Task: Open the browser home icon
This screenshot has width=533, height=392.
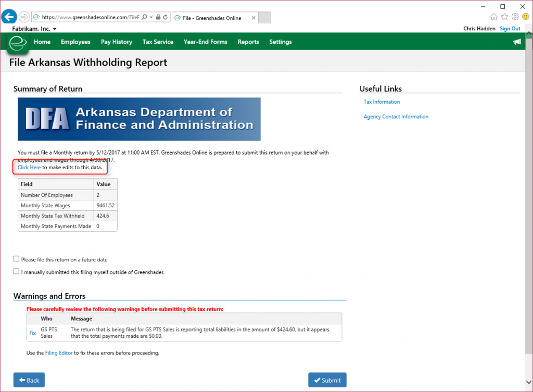Action: (494, 17)
